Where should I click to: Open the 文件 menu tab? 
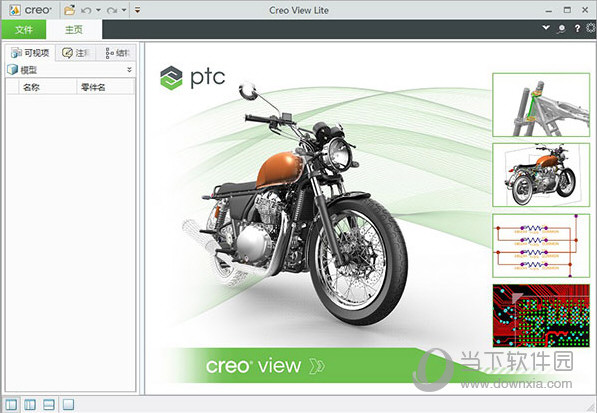click(24, 30)
